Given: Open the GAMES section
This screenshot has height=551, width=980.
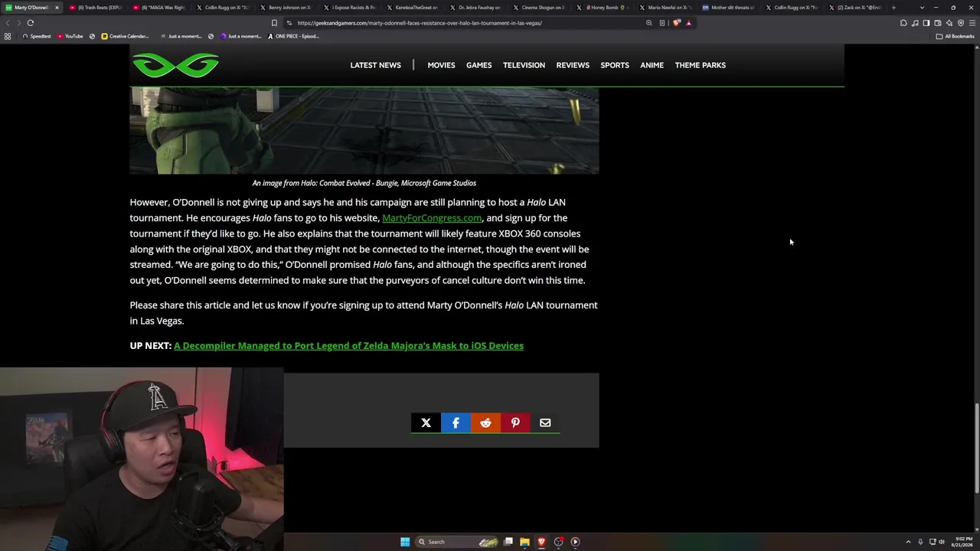Looking at the screenshot, I should click(x=479, y=65).
